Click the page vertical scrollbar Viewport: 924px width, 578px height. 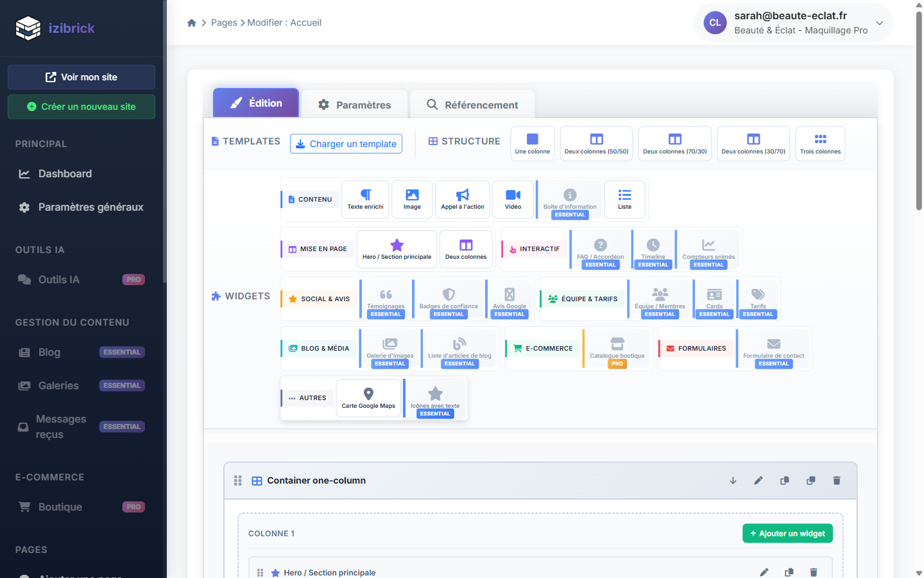[x=919, y=110]
